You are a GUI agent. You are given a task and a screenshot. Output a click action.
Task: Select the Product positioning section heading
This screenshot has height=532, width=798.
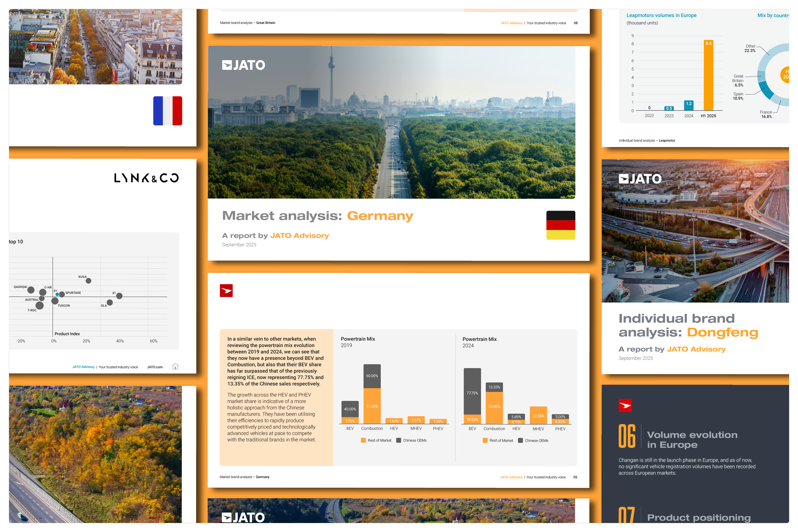698,517
